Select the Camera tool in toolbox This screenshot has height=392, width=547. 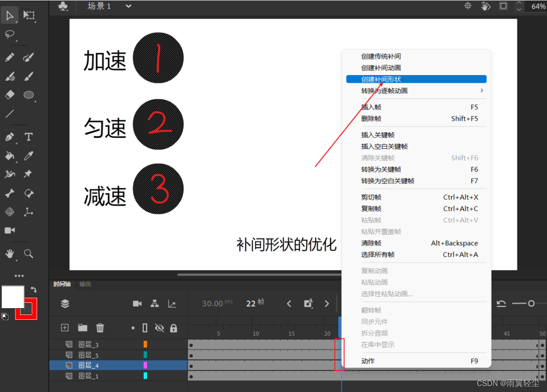pyautogui.click(x=10, y=230)
